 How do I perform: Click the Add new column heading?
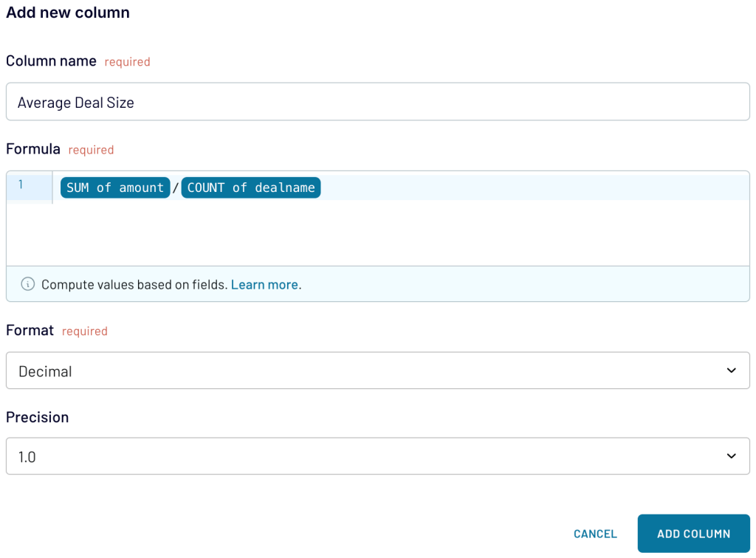pos(68,12)
